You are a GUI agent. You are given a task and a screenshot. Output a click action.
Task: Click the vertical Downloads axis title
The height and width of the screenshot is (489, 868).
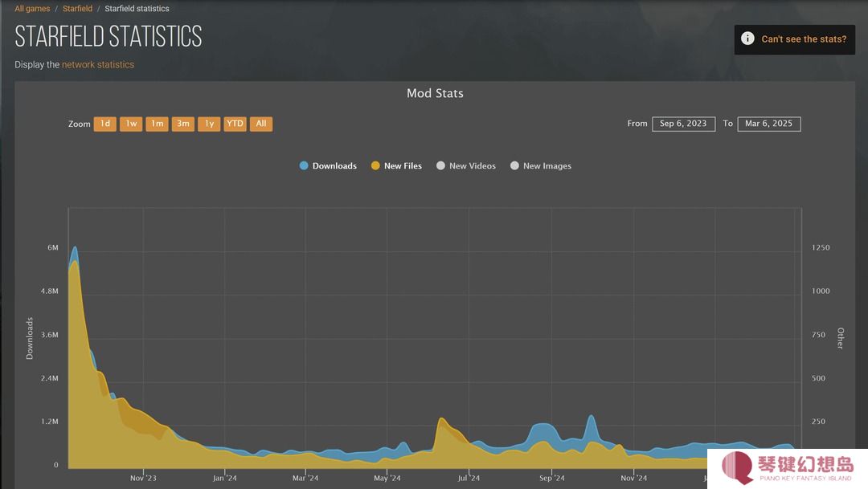pyautogui.click(x=30, y=339)
